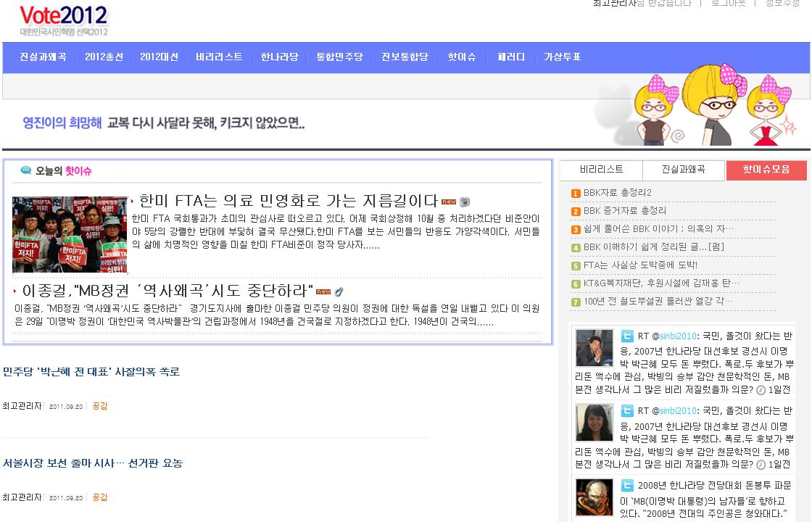Click the attachment clip icon beside 이종걸 headline
The image size is (812, 522).
339,291
